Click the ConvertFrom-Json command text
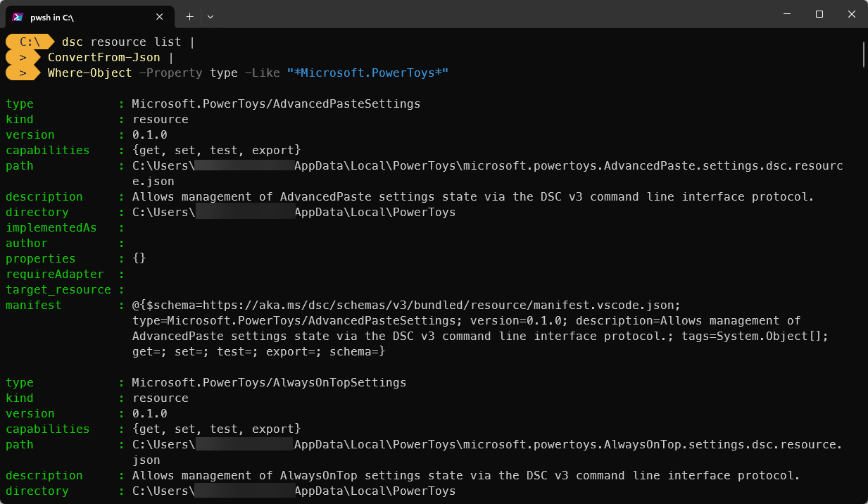This screenshot has height=504, width=868. 103,58
